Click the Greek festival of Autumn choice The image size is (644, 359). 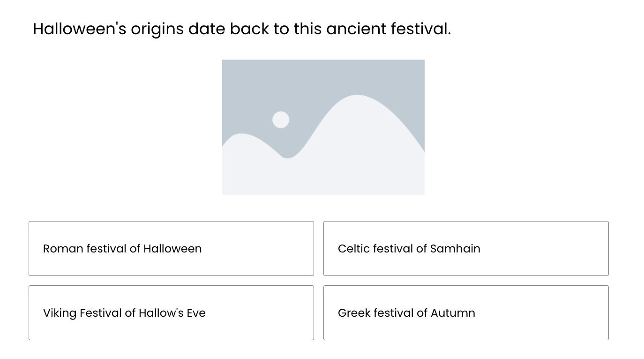[x=466, y=313]
